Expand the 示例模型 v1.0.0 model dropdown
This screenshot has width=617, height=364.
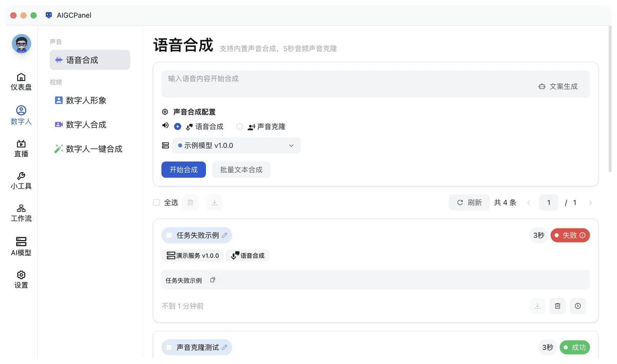[236, 146]
